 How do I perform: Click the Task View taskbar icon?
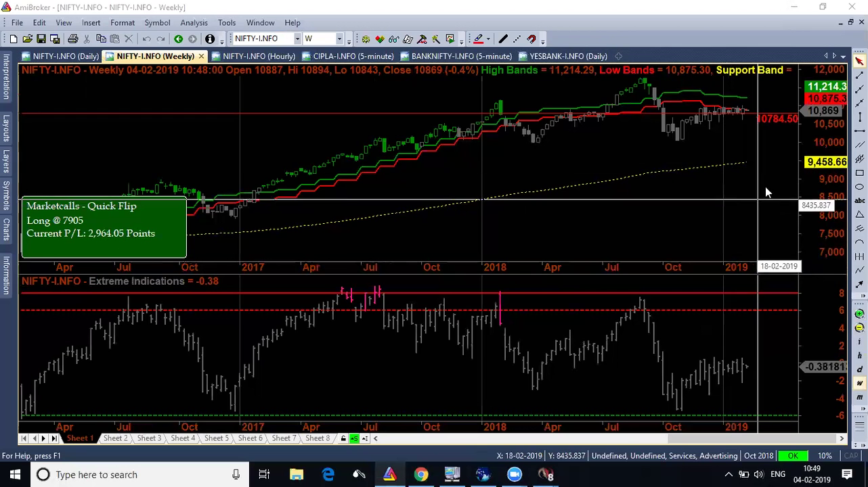[x=264, y=475]
